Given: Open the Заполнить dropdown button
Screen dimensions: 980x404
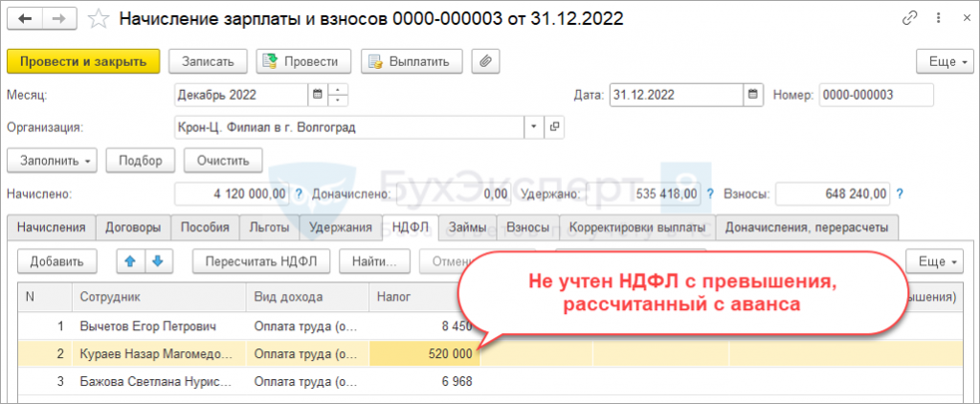Looking at the screenshot, I should coord(53,160).
